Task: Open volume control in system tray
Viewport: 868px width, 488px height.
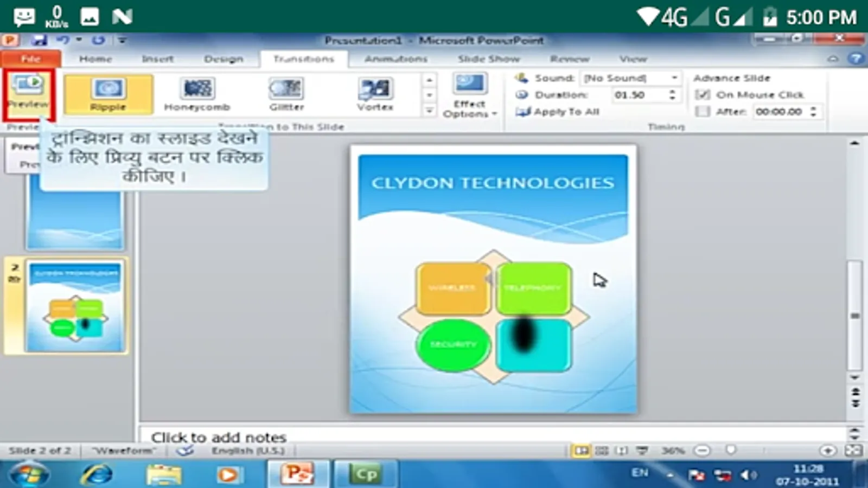Action: point(749,476)
